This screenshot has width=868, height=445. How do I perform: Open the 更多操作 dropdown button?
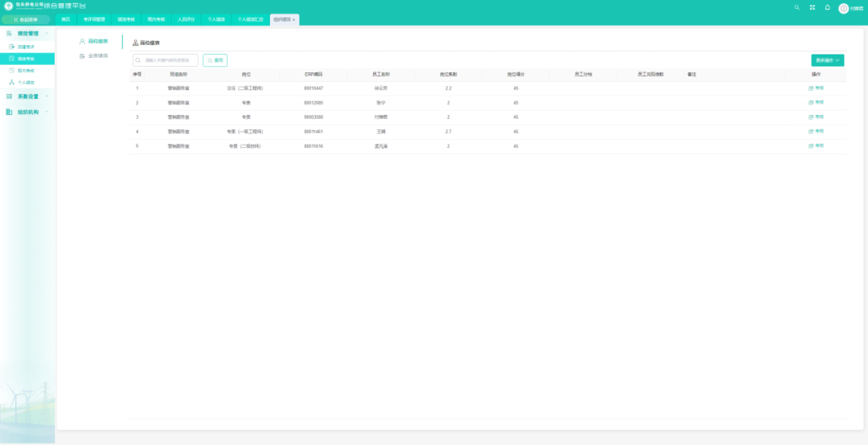point(827,60)
